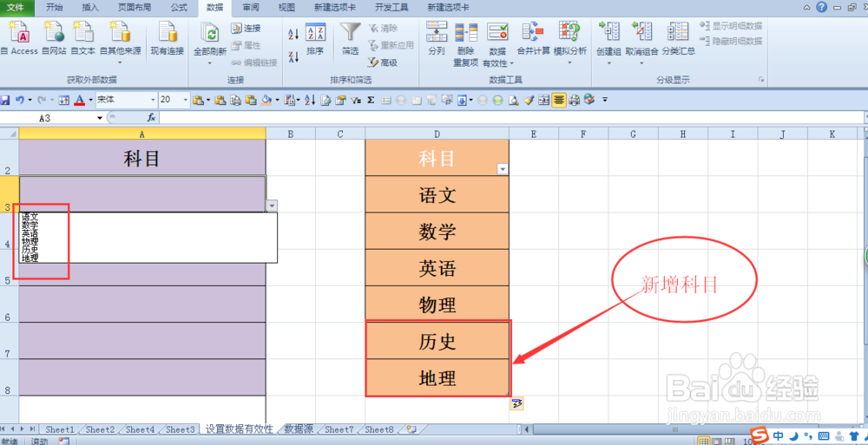Switch to the 视图 ribbon tab

[286, 7]
